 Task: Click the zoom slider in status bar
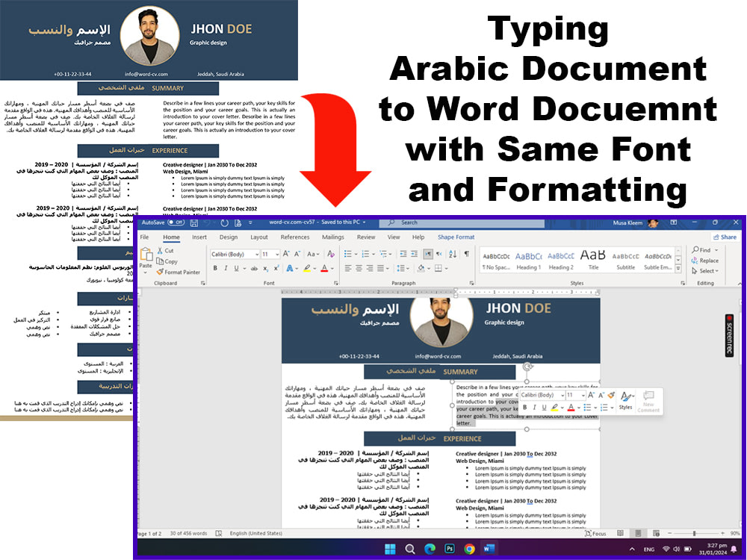click(694, 533)
